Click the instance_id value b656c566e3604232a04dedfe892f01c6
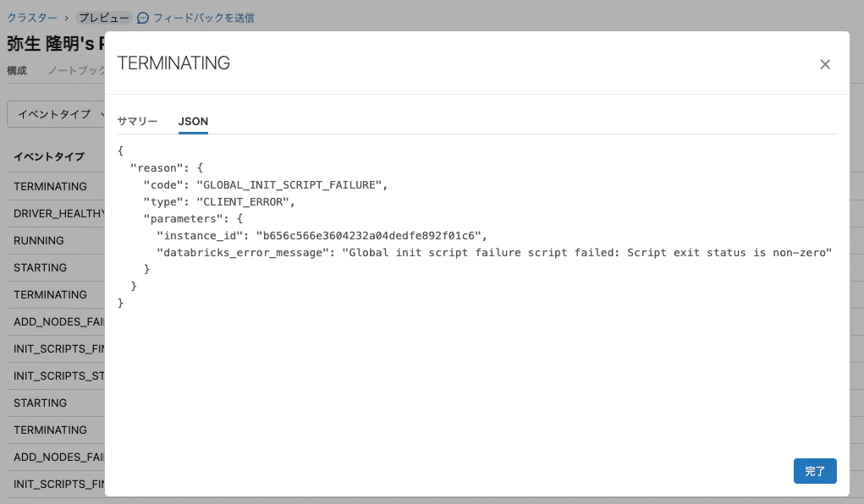Image resolution: width=864 pixels, height=504 pixels. (369, 236)
